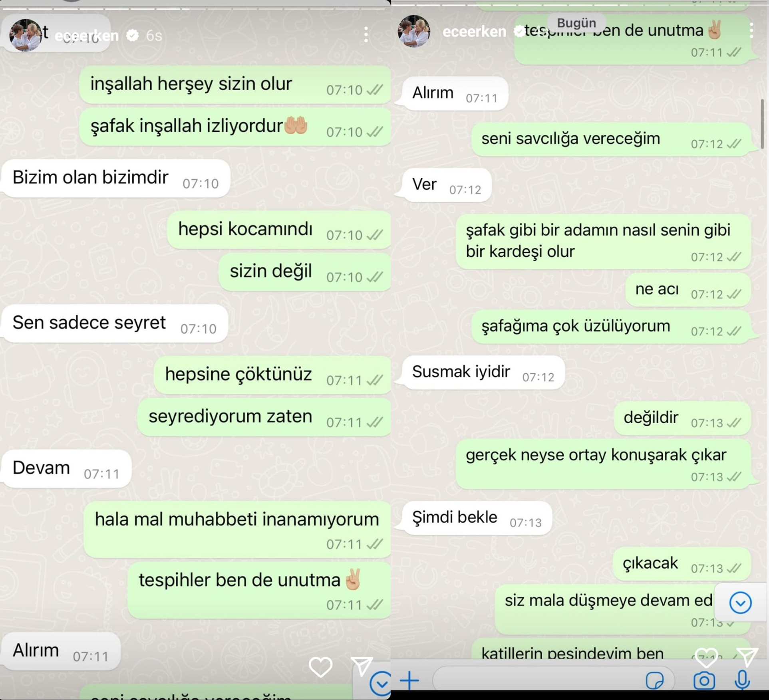Visit eceerken username link on right story
Screen dimensions: 769x700
pyautogui.click(x=474, y=32)
